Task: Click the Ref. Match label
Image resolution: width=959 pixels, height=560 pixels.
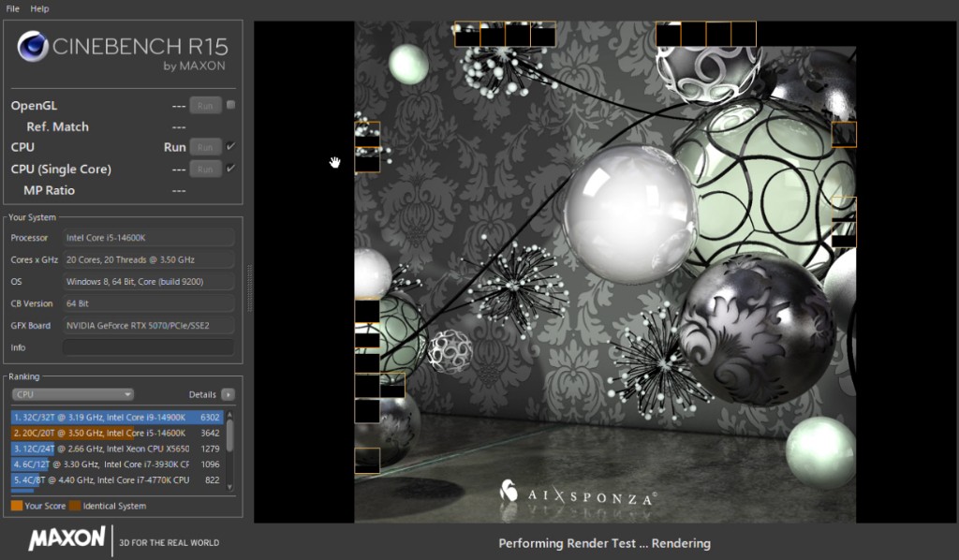Action: coord(57,126)
